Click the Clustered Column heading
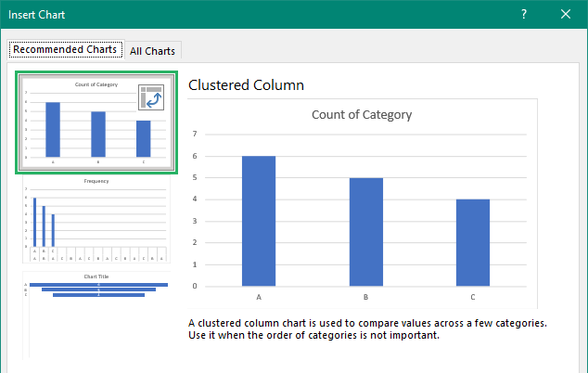 point(246,85)
